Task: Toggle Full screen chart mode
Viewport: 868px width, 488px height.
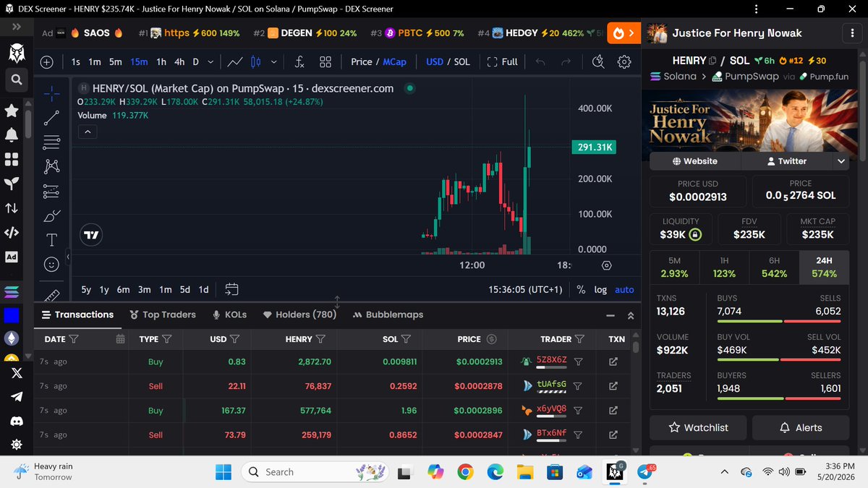Action: coord(503,61)
